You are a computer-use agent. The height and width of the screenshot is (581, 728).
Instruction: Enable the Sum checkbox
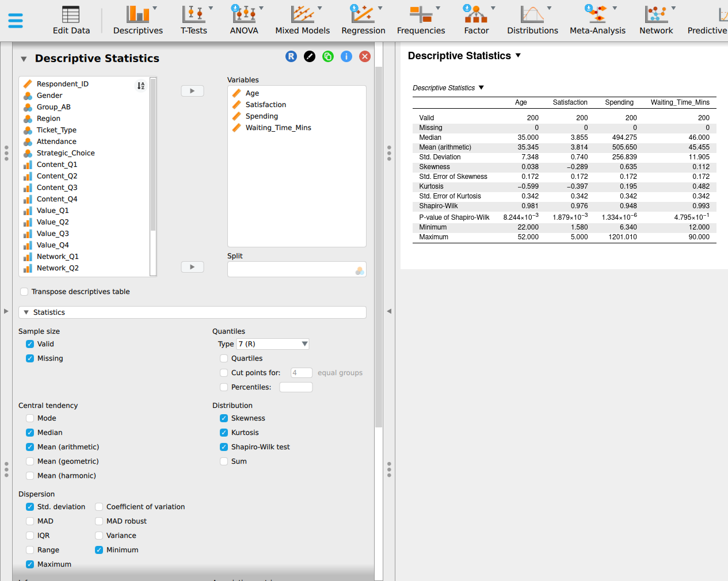[x=224, y=461]
